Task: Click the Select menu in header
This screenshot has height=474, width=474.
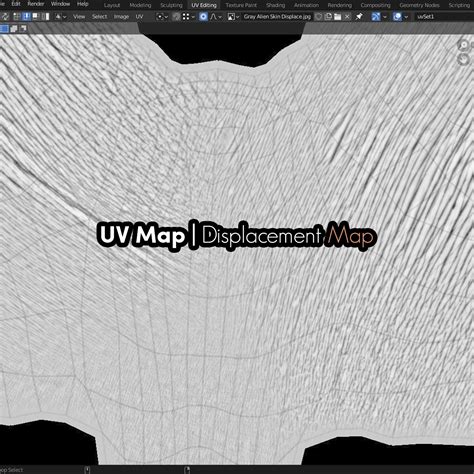Action: click(99, 16)
